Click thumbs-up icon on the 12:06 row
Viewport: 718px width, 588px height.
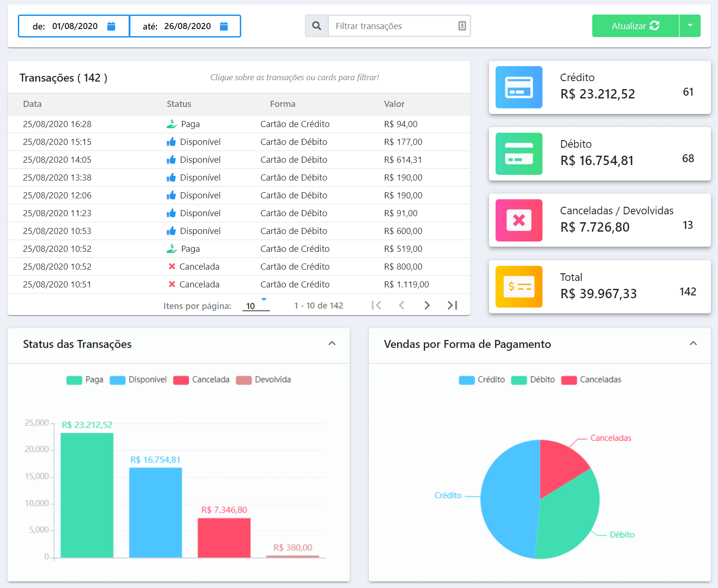click(x=171, y=195)
